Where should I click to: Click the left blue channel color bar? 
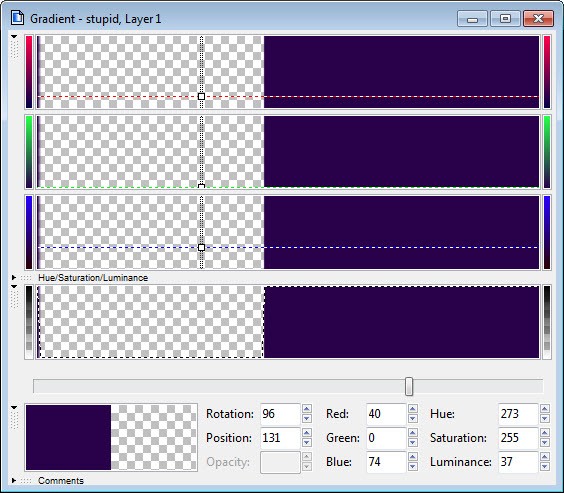(29, 232)
